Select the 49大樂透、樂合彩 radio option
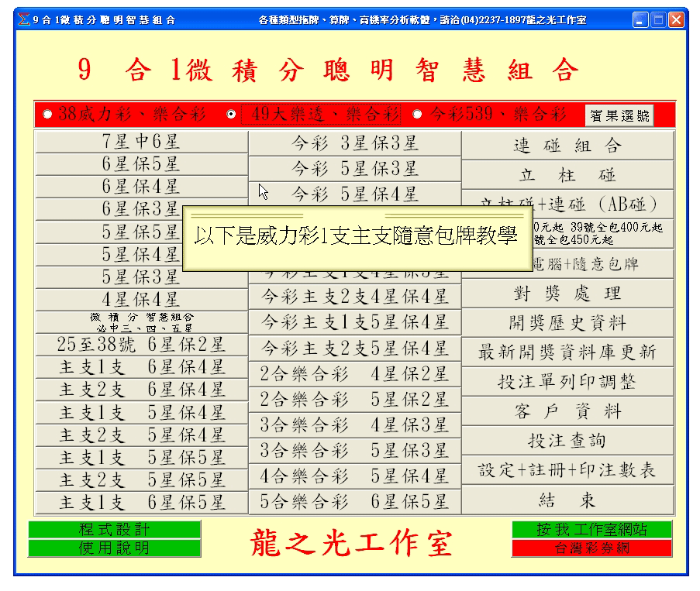The width and height of the screenshot is (700, 591). [x=231, y=115]
